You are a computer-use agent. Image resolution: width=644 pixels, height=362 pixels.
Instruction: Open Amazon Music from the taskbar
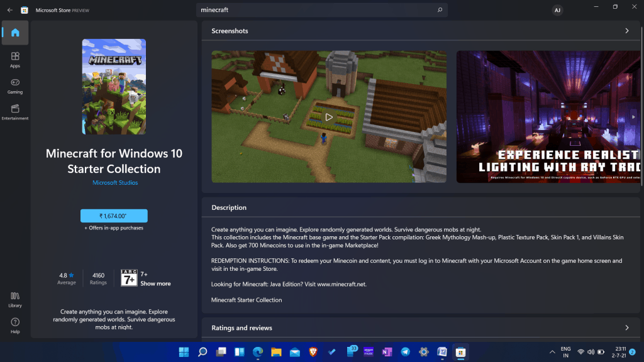click(x=368, y=353)
